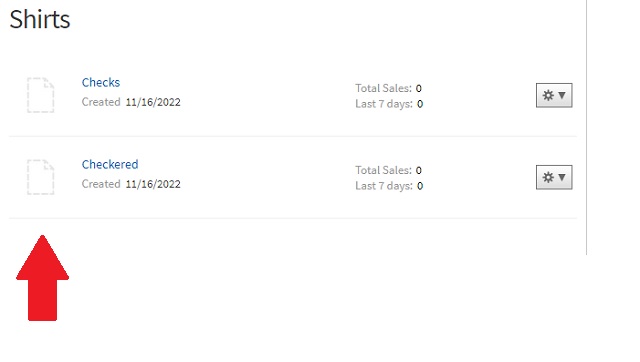Click the Checkered placeholder thumbnail icon
Image resolution: width=640 pixels, height=362 pixels.
(x=40, y=177)
